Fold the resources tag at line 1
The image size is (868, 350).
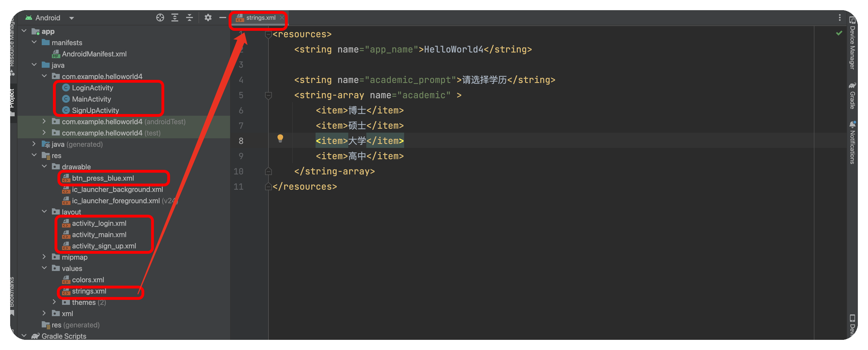268,34
